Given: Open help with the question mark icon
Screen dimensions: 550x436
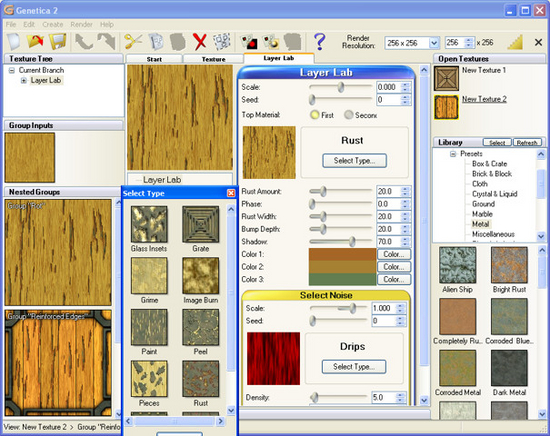Looking at the screenshot, I should (x=319, y=42).
